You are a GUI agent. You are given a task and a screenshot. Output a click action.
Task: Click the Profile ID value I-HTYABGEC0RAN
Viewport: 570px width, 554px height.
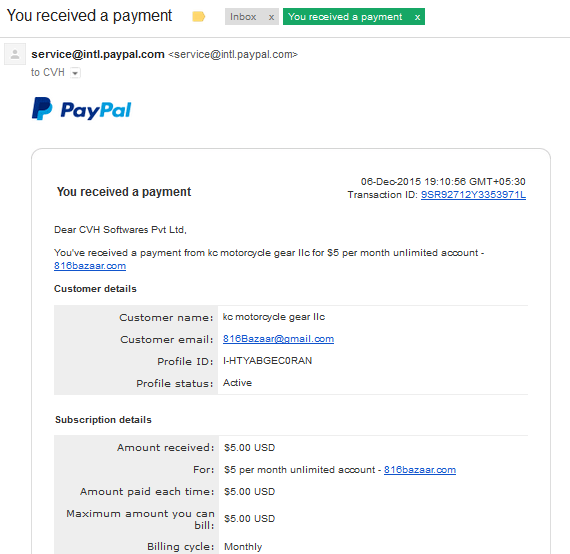coord(267,361)
